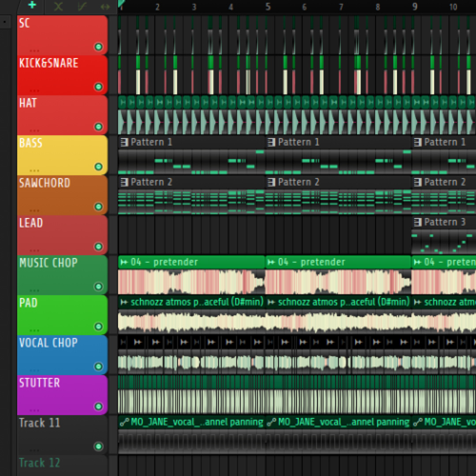The image size is (476, 476).
Task: Mute the KICK&SNARE track
Action: point(99,87)
